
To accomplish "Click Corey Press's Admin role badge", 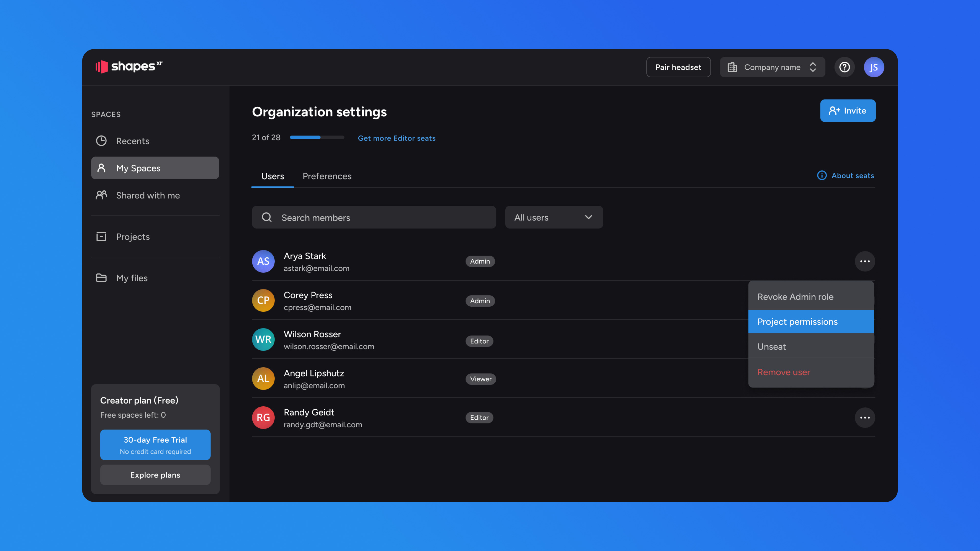I will [x=480, y=301].
